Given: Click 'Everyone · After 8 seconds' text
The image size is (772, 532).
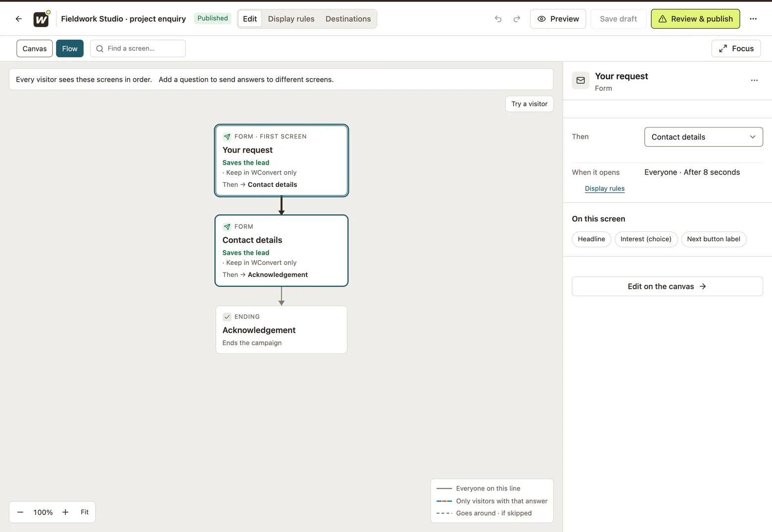Looking at the screenshot, I should coord(692,172).
